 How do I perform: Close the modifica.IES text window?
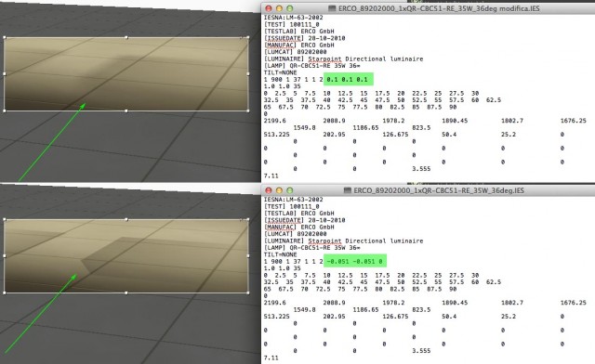pos(269,8)
